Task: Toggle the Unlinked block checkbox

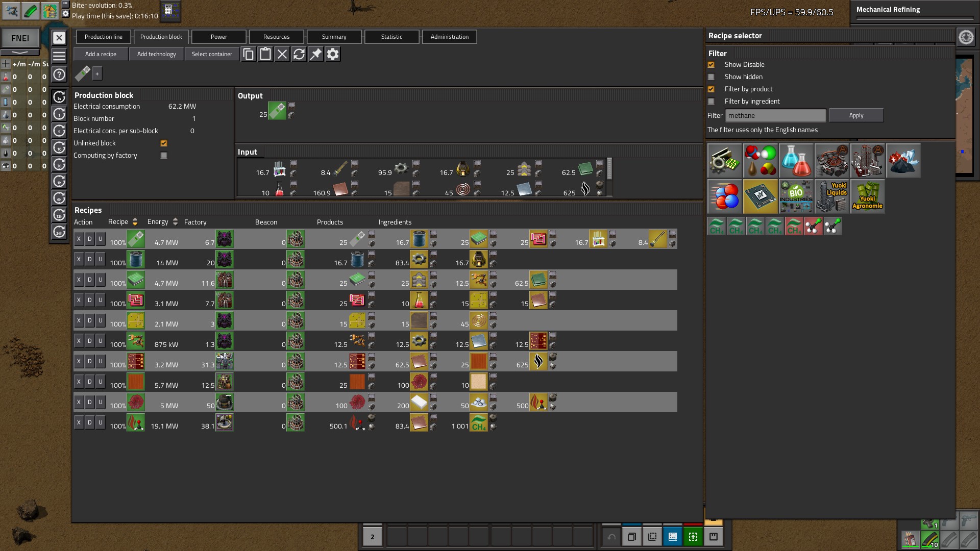Action: click(x=164, y=143)
